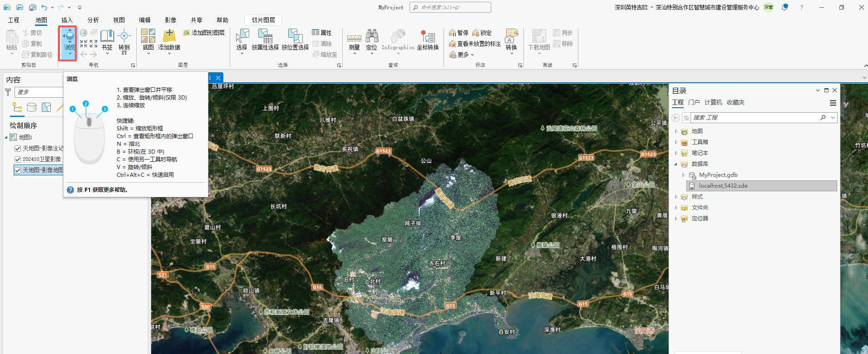Click the filter funnel in 内容 pane
This screenshot has width=868, height=354.
(x=8, y=92)
